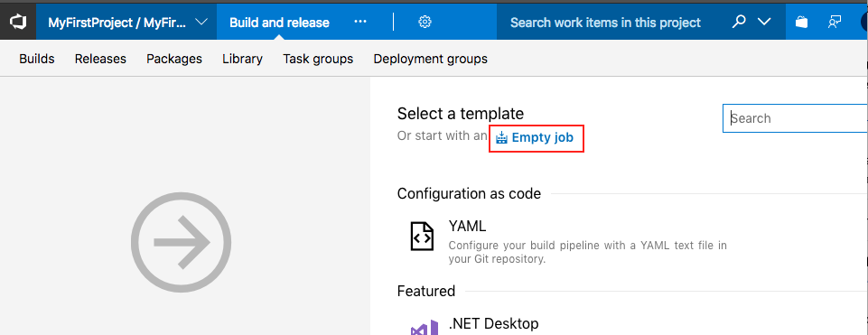Focus the template Search box
The width and height of the screenshot is (868, 335).
click(x=795, y=118)
